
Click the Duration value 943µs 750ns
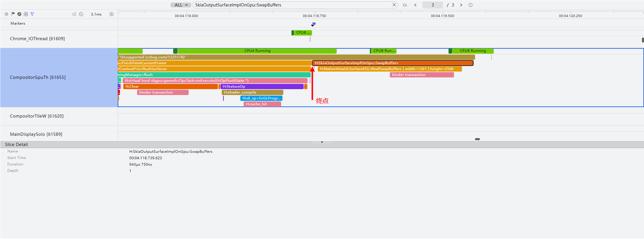click(141, 165)
